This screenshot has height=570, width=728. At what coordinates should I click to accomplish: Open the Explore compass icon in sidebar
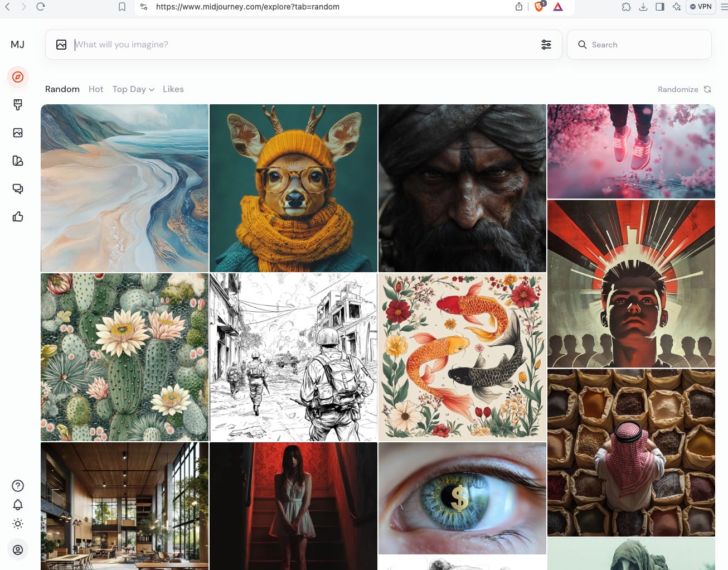coord(18,77)
